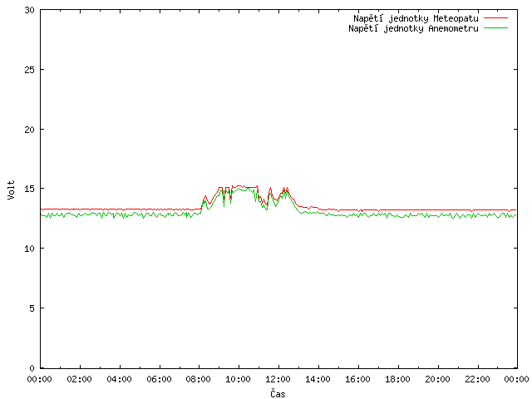Viewport: 532px width, 399px height.
Task: Click the y-axis value 5
Action: pyautogui.click(x=32, y=308)
